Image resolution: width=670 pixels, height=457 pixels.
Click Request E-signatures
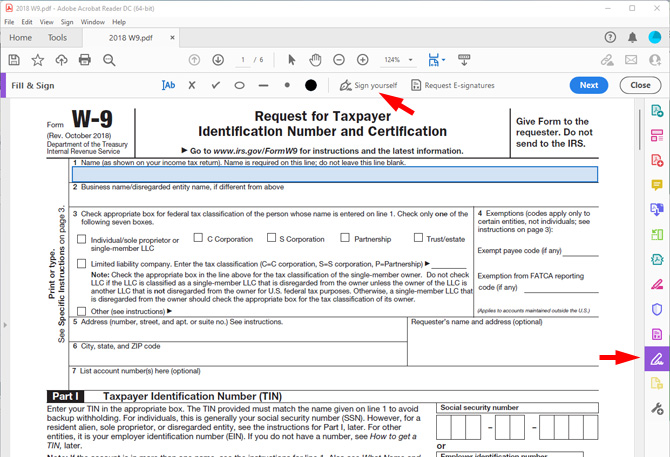(x=453, y=85)
